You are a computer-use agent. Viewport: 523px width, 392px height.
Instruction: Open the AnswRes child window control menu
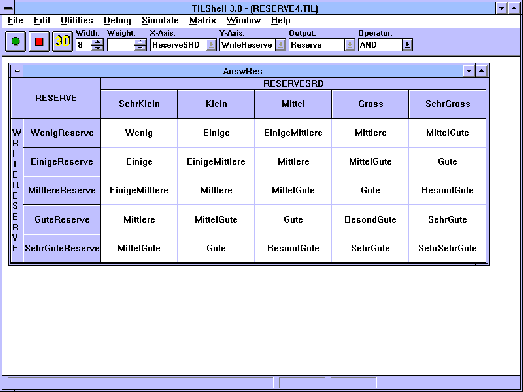point(17,71)
